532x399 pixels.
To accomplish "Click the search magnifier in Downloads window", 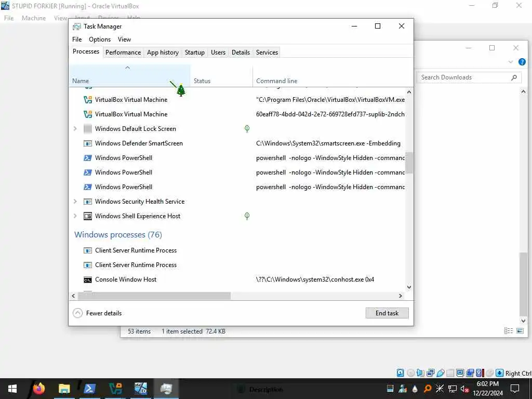I will 514,77.
